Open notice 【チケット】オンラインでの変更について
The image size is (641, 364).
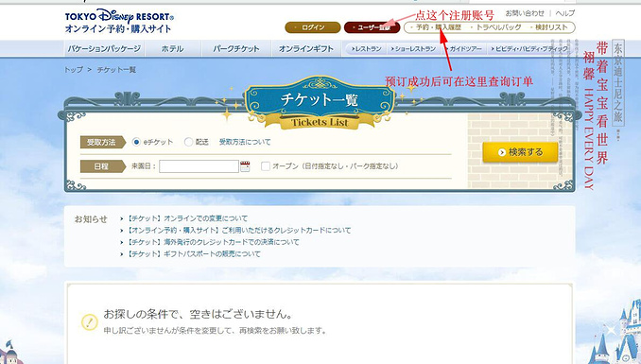point(187,218)
